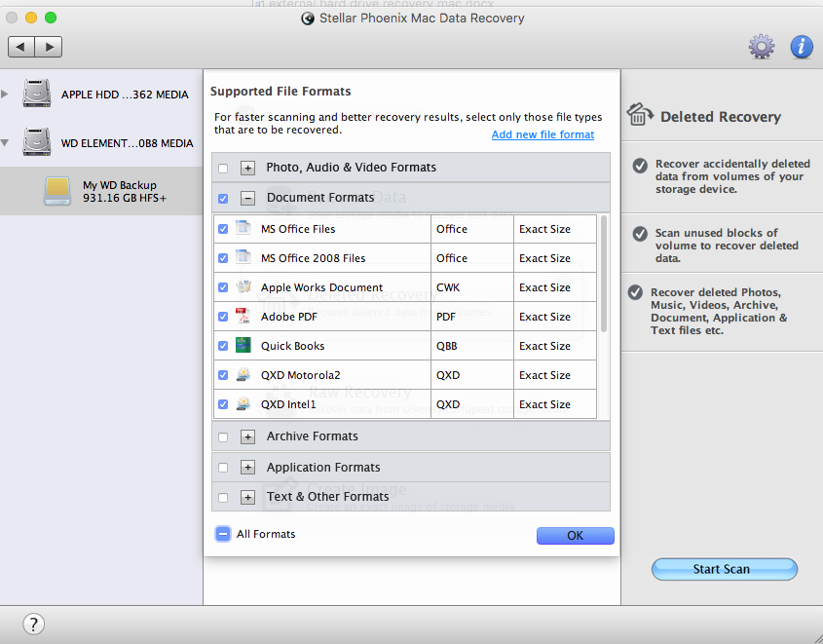This screenshot has height=644, width=823.
Task: Click the Apple Works Document icon
Action: coord(243,287)
